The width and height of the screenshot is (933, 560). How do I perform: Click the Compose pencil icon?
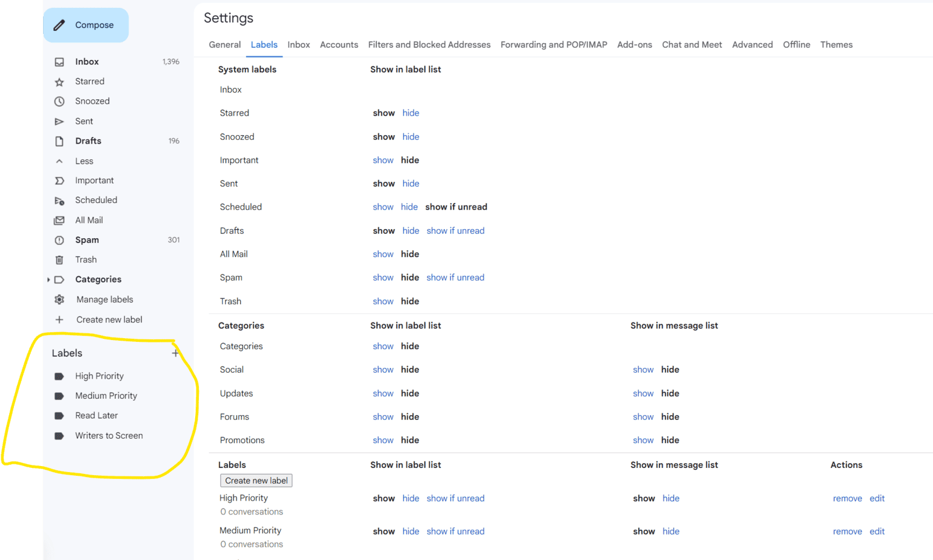click(60, 25)
